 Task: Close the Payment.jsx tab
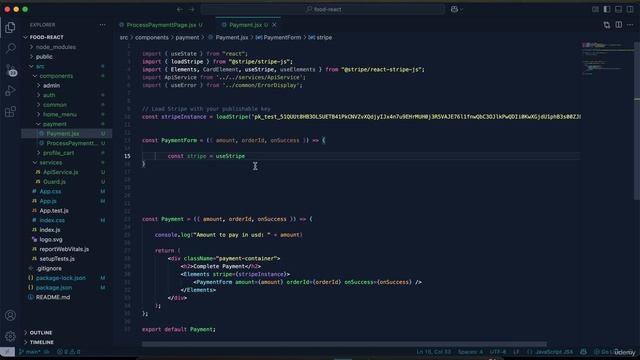[x=274, y=25]
